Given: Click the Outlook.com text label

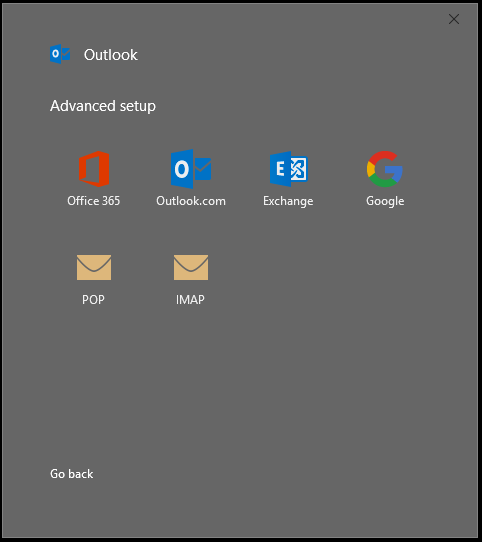Looking at the screenshot, I should [x=191, y=201].
